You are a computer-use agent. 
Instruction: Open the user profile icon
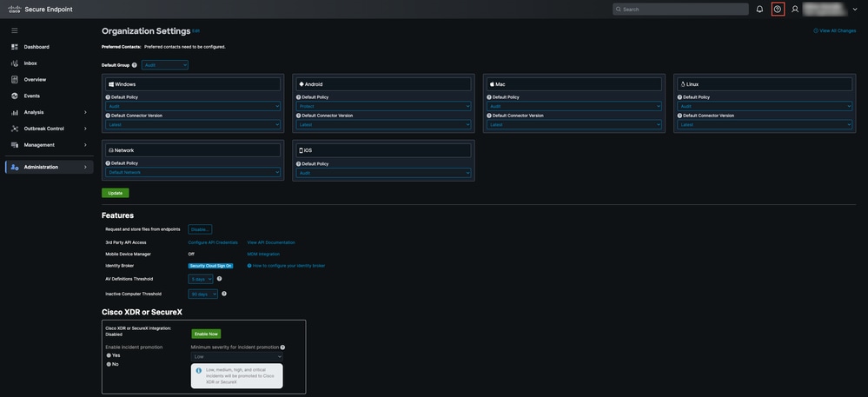click(x=795, y=10)
